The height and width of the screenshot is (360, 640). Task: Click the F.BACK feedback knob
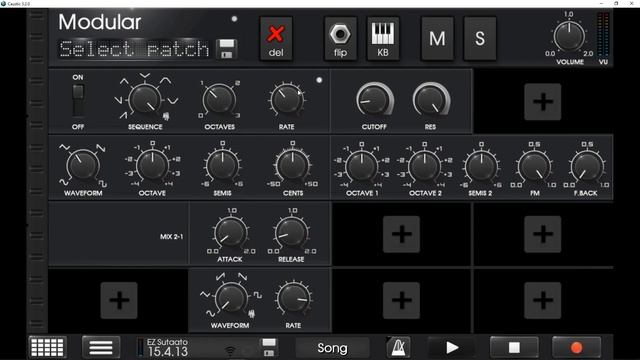click(x=587, y=167)
